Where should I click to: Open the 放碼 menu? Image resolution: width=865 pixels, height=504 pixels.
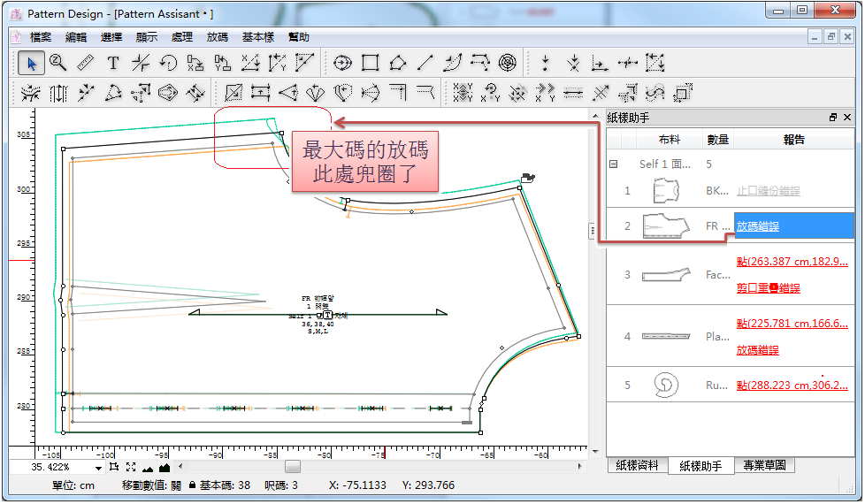click(217, 37)
